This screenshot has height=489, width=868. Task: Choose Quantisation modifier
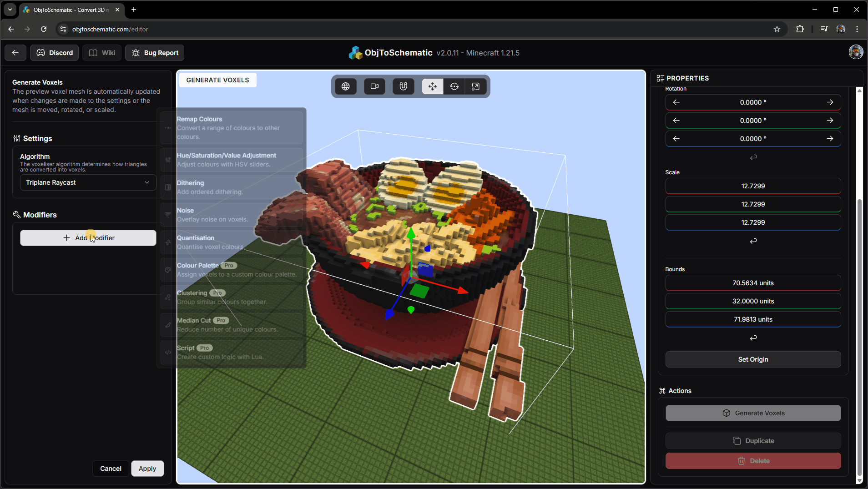point(232,242)
